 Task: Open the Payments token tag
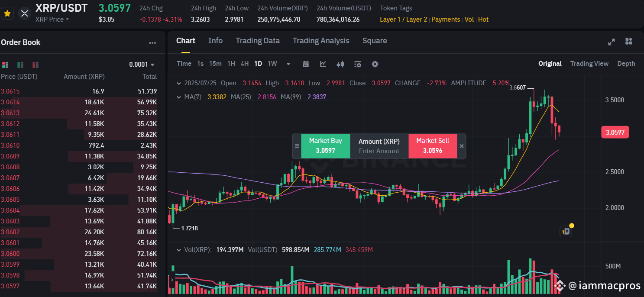tap(446, 19)
